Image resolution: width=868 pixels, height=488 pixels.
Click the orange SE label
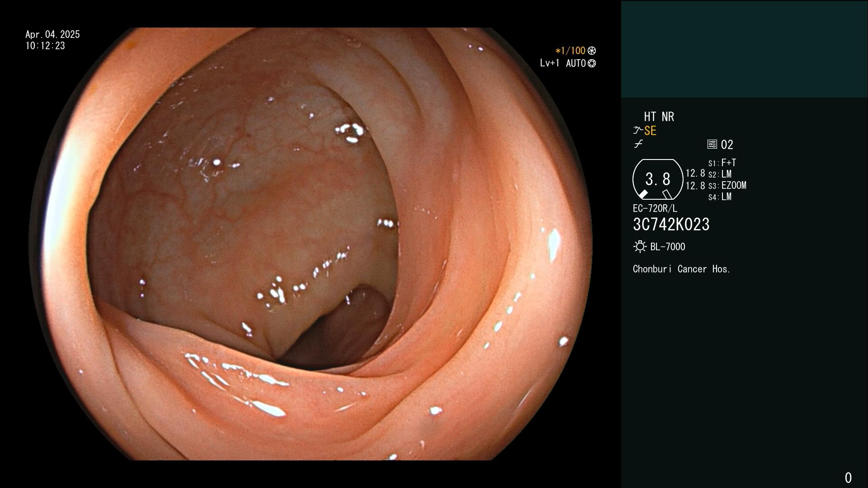pyautogui.click(x=650, y=131)
